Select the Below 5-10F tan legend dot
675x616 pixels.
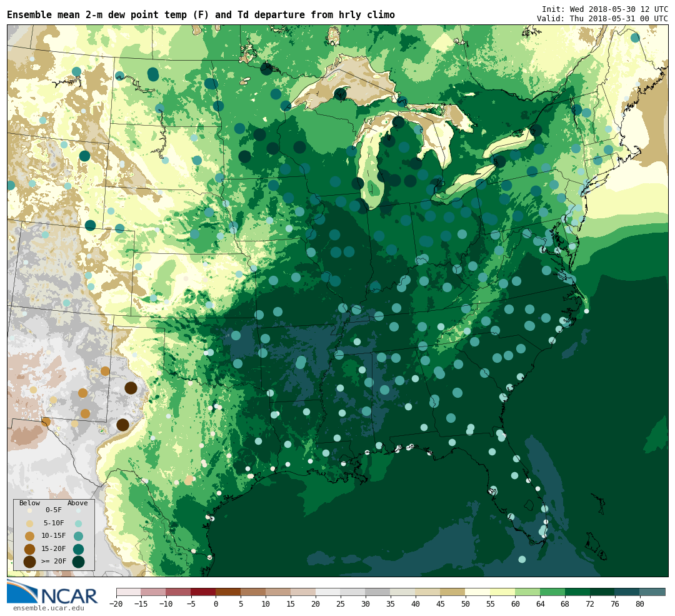[29, 523]
